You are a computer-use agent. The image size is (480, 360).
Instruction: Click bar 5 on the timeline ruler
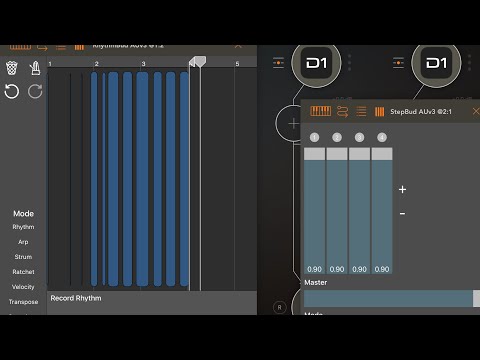[237, 64]
